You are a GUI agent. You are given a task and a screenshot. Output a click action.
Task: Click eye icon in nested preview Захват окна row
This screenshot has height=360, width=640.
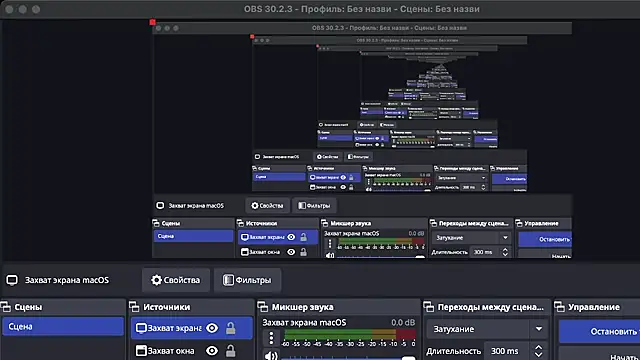point(291,252)
